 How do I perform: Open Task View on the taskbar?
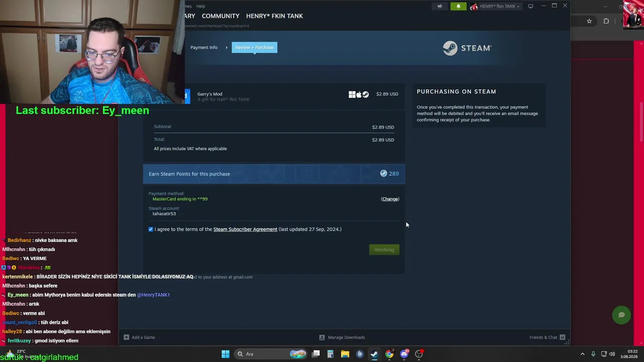pyautogui.click(x=315, y=354)
